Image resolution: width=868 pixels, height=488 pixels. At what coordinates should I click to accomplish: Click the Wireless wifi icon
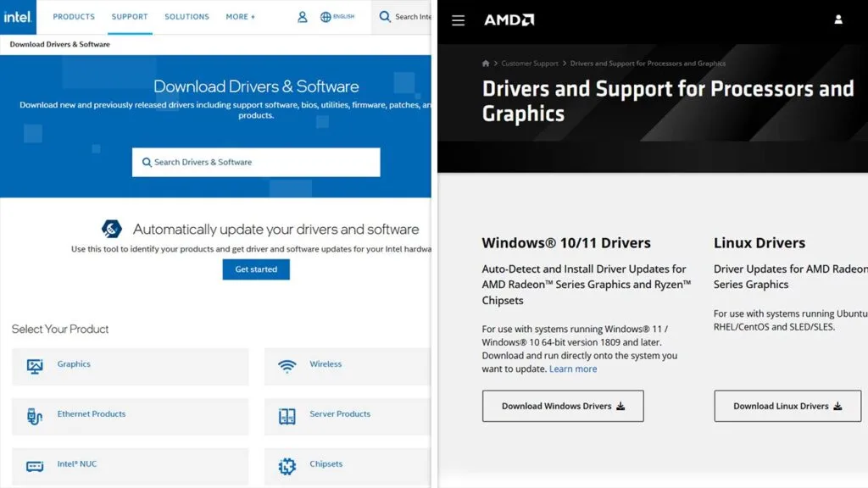(287, 366)
